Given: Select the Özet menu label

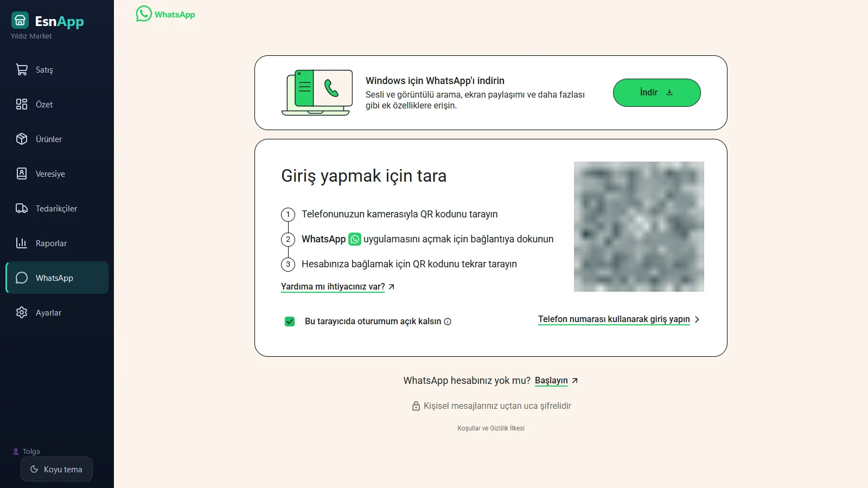Looking at the screenshot, I should pyautogui.click(x=44, y=105).
